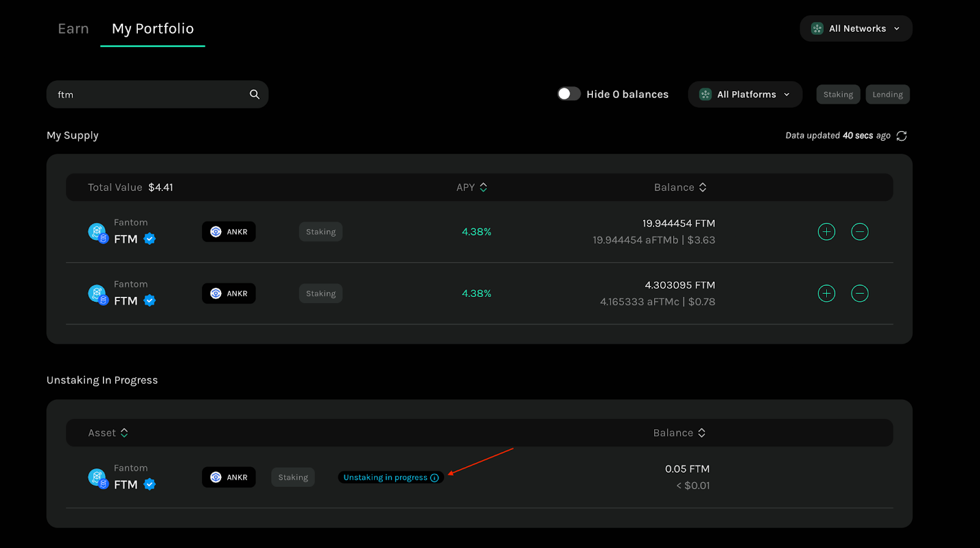Click the 4.303095 FTM balance

point(680,285)
